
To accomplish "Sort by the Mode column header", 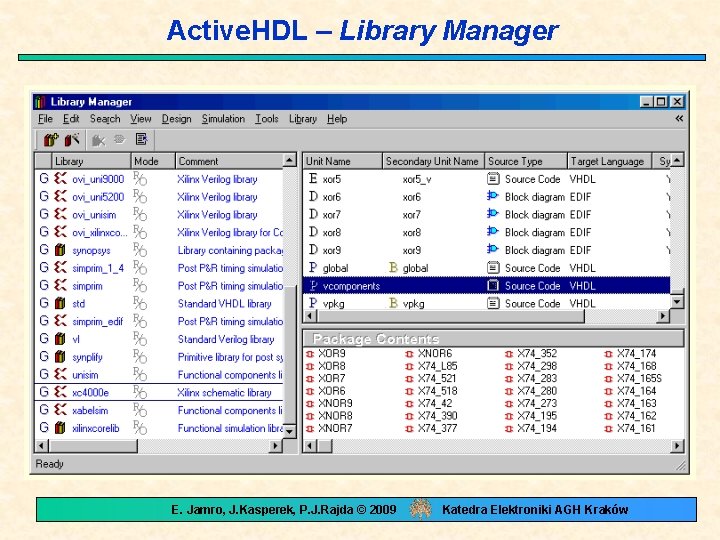I will tap(153, 161).
